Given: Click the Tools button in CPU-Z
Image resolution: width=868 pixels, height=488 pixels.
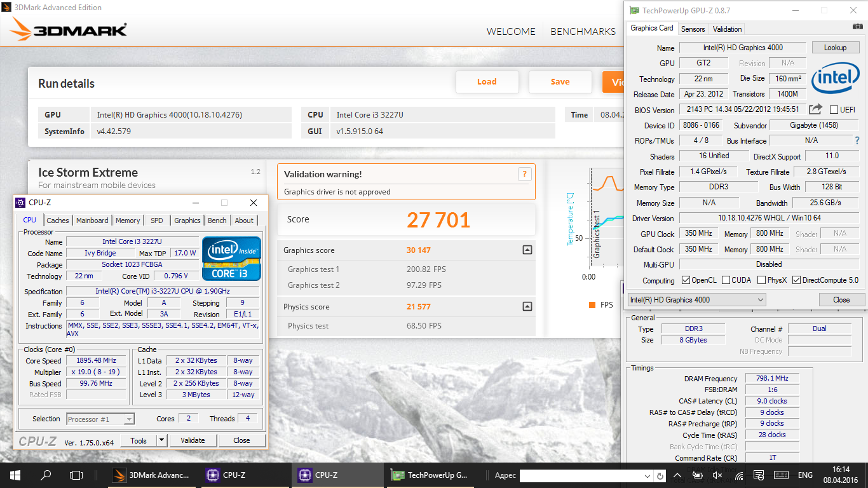Looking at the screenshot, I should click(139, 440).
